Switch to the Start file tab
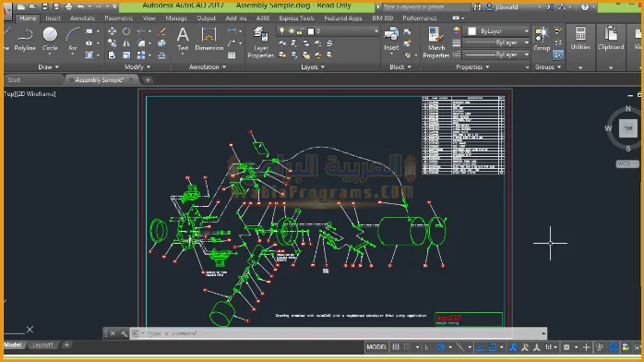Image resolution: width=644 pixels, height=362 pixels. pyautogui.click(x=14, y=80)
